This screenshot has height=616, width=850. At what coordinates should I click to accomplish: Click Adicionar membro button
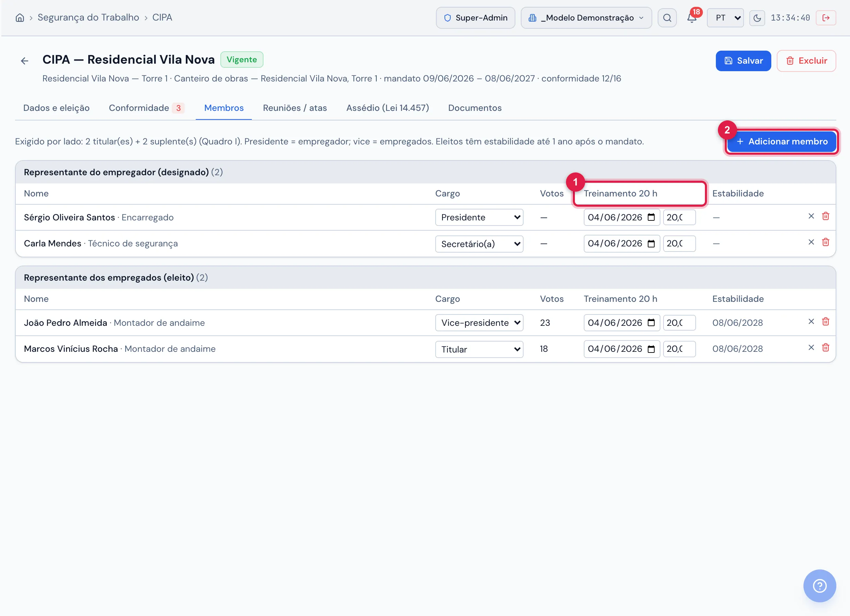tap(782, 141)
